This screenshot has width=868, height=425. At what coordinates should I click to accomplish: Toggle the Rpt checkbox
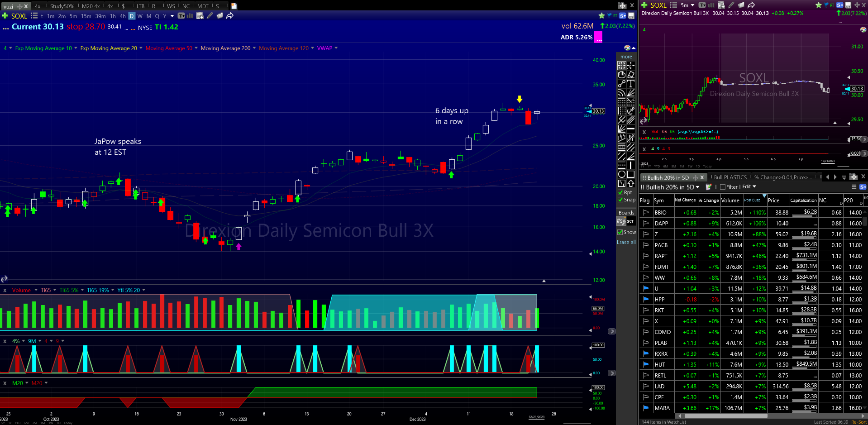click(x=620, y=192)
